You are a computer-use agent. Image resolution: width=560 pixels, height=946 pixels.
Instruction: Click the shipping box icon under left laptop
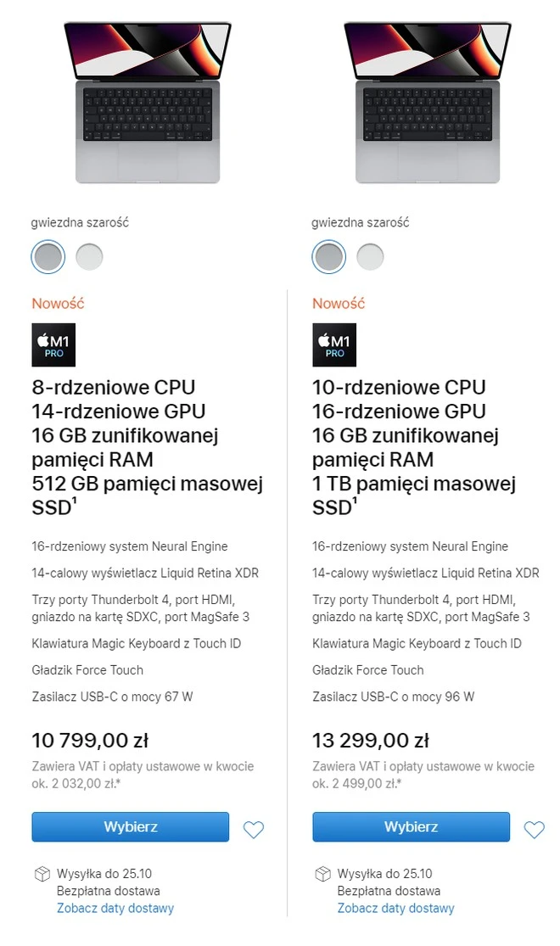(42, 873)
